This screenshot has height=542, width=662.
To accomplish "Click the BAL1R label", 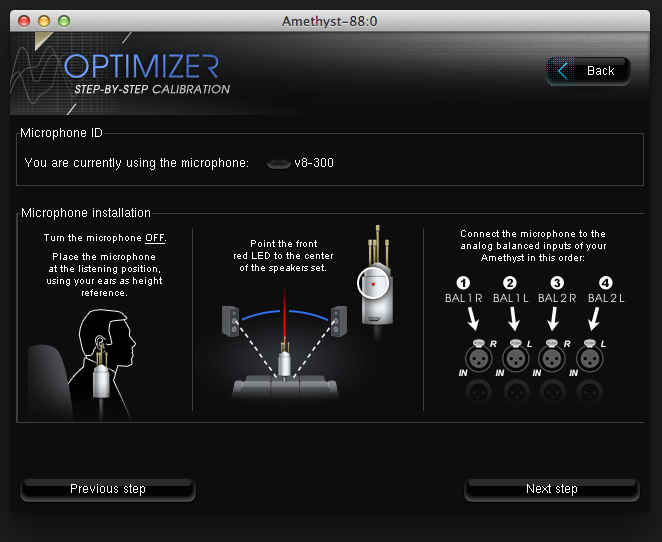I will click(x=464, y=298).
